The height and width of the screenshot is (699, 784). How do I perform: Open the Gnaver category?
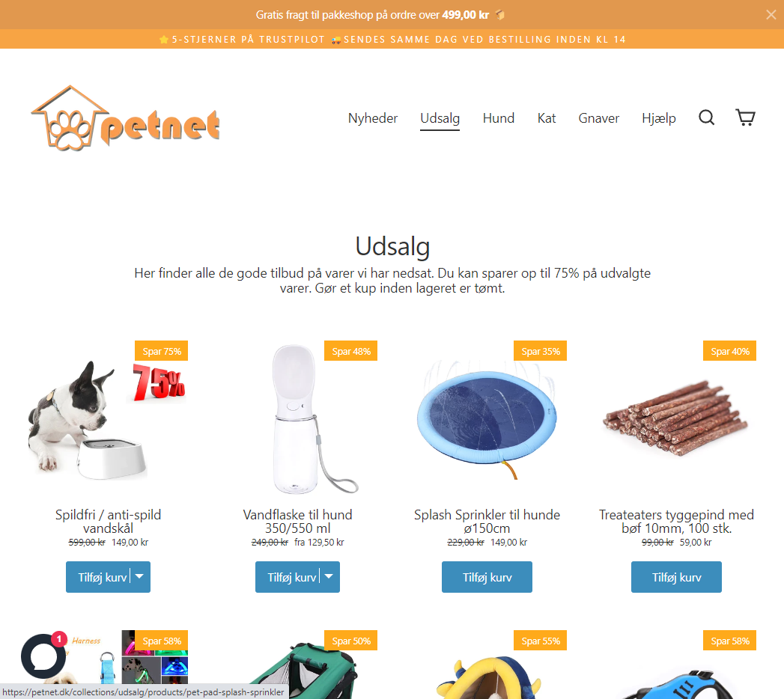598,118
